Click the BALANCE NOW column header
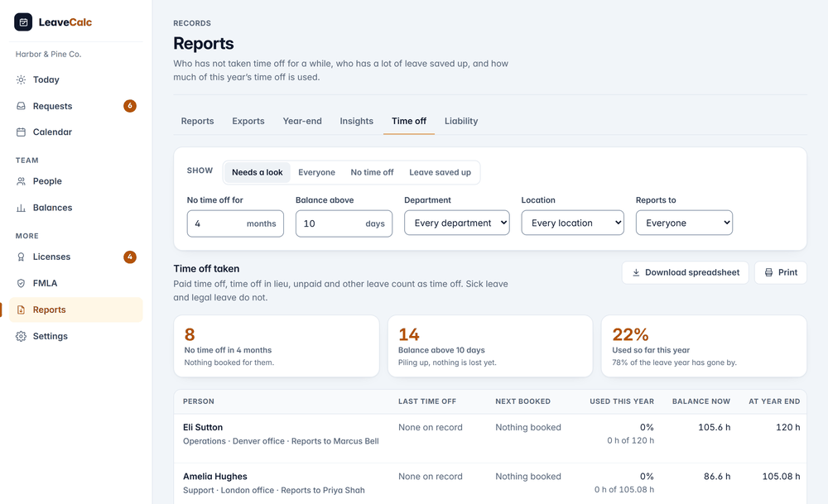Viewport: 828px width, 504px height. pos(700,401)
